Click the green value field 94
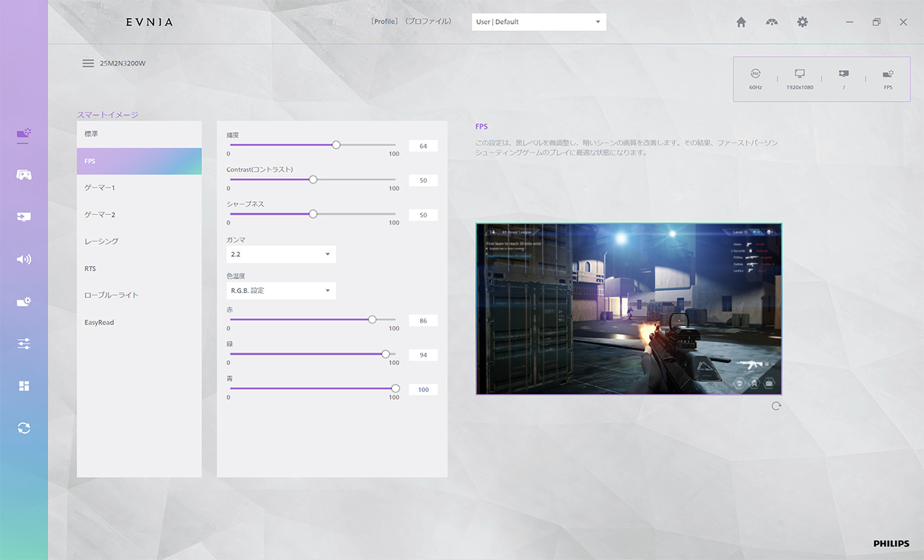 (x=423, y=355)
